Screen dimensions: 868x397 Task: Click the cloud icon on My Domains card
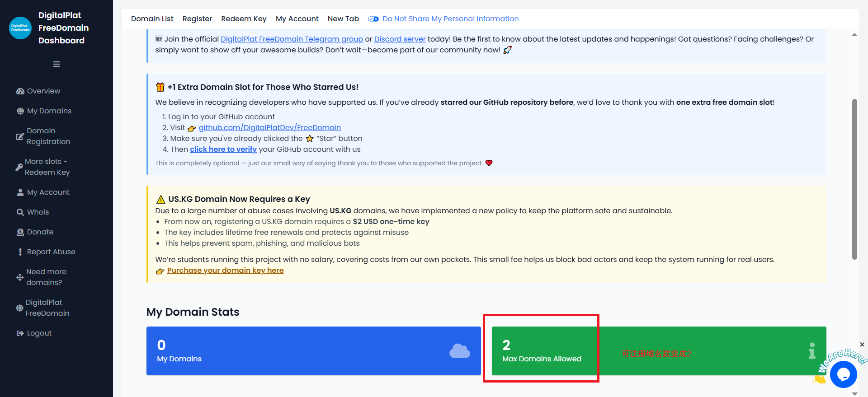tap(459, 351)
